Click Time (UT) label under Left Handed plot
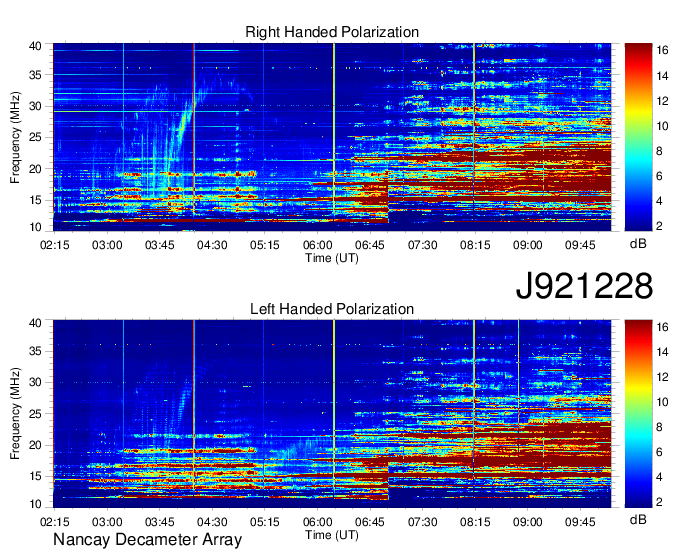The width and height of the screenshot is (680, 552). [x=332, y=535]
